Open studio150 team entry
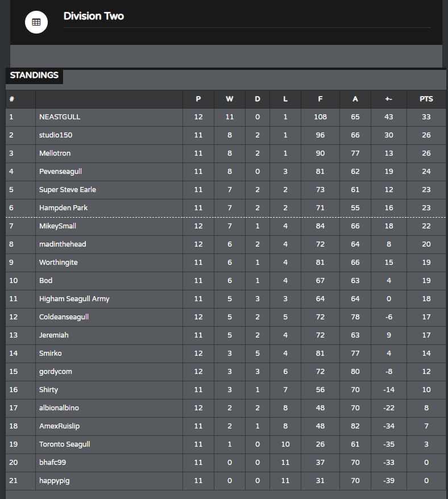The height and width of the screenshot is (499, 448). 56,135
